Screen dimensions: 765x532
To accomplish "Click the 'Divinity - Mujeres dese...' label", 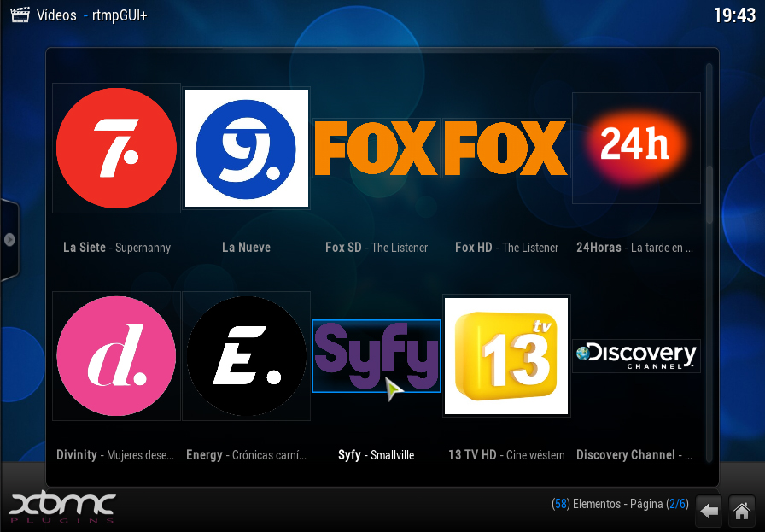I will point(115,455).
